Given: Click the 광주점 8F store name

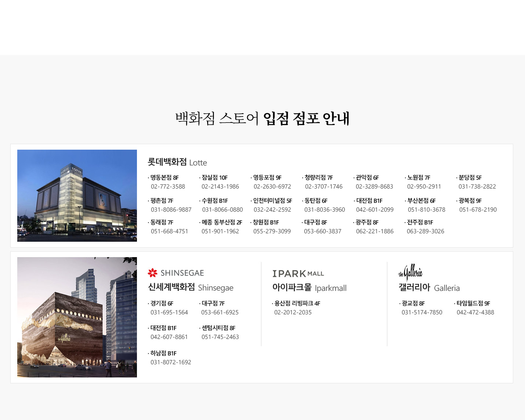Looking at the screenshot, I should coord(367,223).
